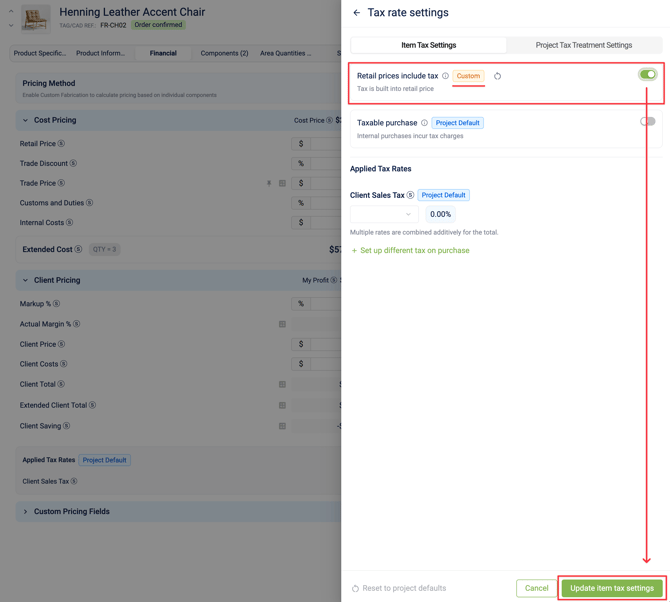Collapse the Cost Pricing section
This screenshot has width=670, height=602.
[26, 120]
